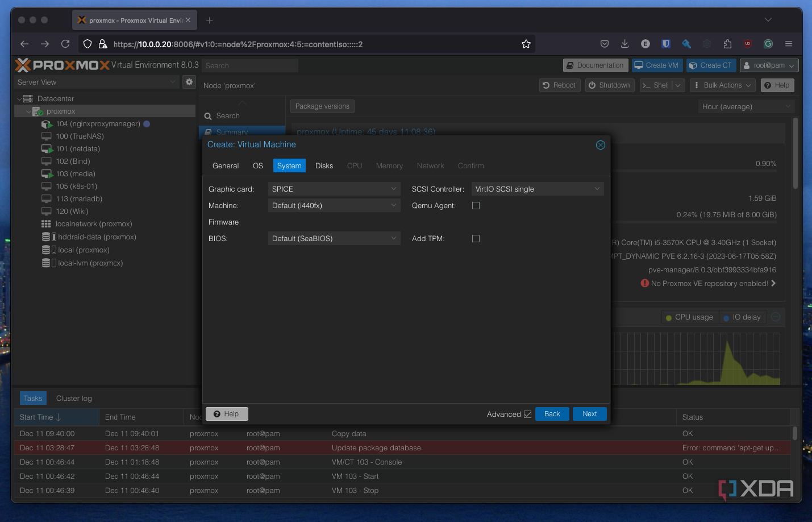Bookmark this page with the star icon

point(526,44)
